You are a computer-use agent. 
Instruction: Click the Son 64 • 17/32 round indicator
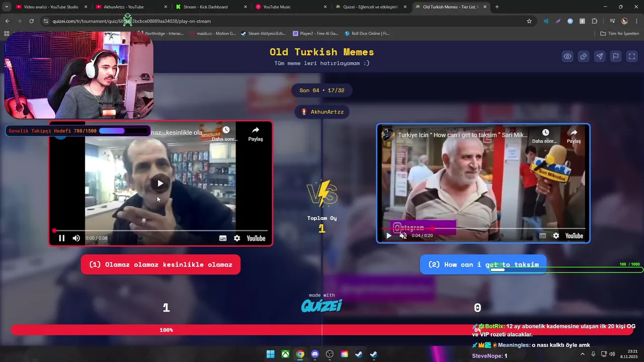(322, 90)
